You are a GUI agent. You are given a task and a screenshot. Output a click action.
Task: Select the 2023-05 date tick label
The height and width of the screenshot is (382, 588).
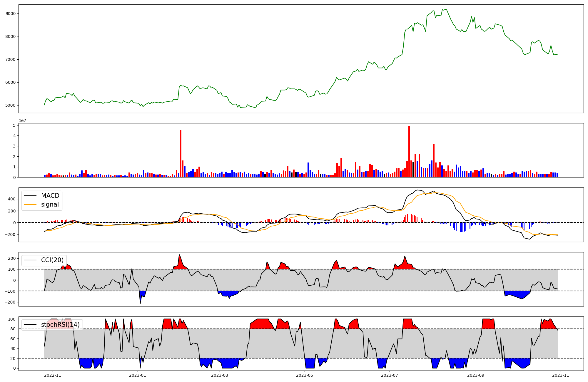click(x=305, y=375)
